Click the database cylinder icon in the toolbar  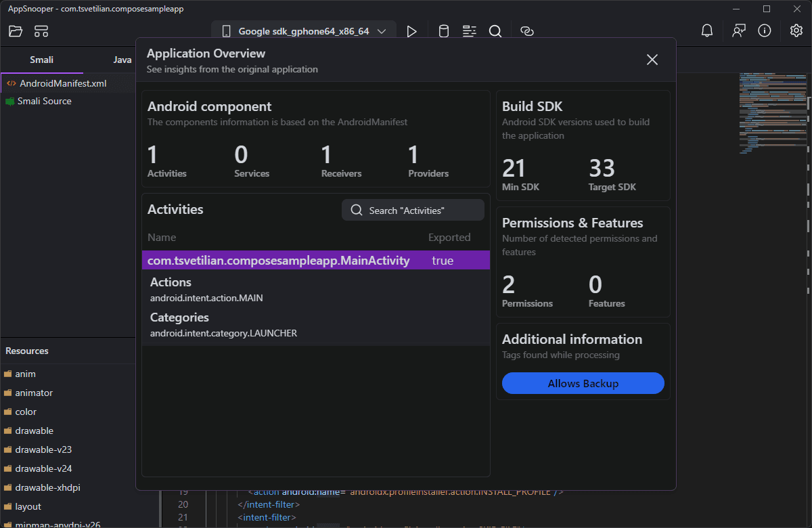[x=443, y=31]
